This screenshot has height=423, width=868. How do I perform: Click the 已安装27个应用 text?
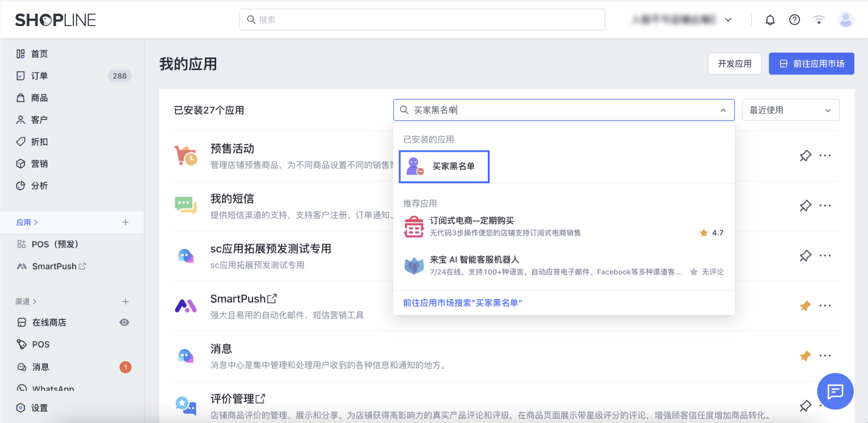click(x=208, y=110)
